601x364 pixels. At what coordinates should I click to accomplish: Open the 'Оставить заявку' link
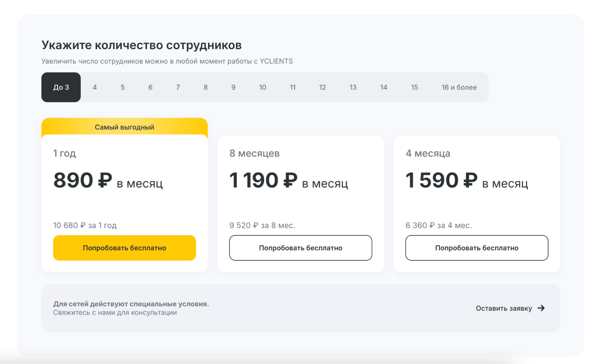[504, 308]
